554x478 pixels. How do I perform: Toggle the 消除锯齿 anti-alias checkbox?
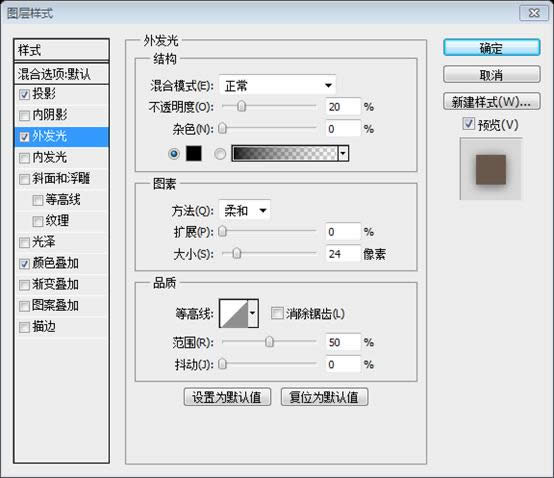(x=277, y=313)
